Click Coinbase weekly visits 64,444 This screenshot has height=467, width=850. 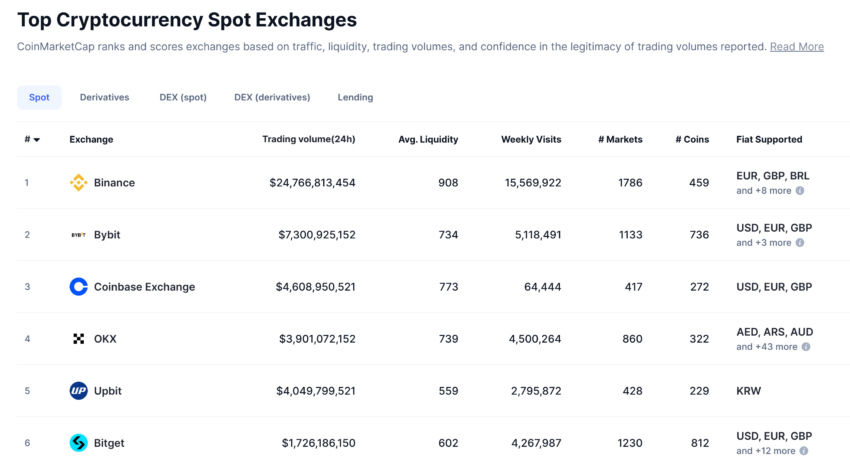[543, 287]
